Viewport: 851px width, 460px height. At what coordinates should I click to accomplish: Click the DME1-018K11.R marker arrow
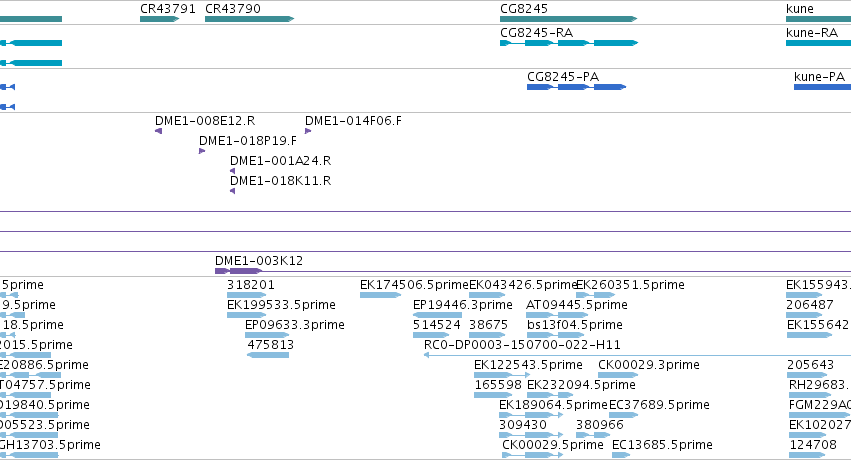(x=232, y=191)
